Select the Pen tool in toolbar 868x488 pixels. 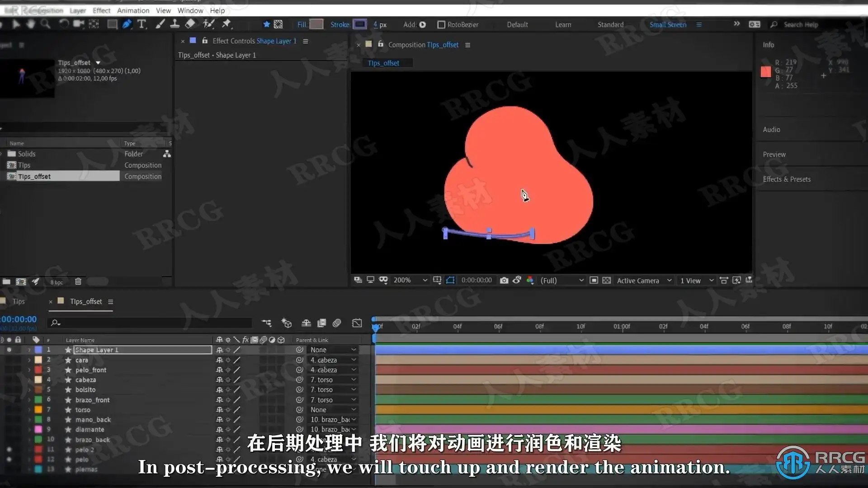tap(127, 24)
